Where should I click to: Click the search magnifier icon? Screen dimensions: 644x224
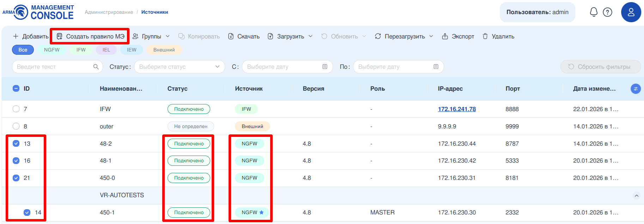pyautogui.click(x=96, y=67)
